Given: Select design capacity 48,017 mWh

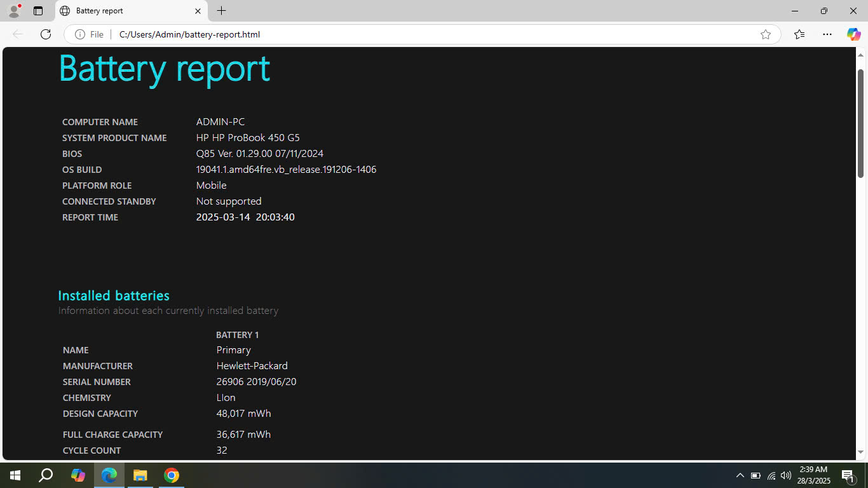Looking at the screenshot, I should [x=244, y=414].
